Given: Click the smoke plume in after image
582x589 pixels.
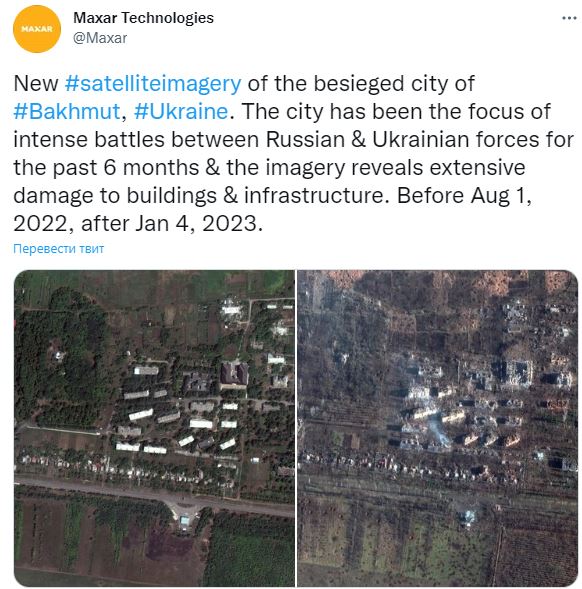Looking at the screenshot, I should [x=439, y=430].
